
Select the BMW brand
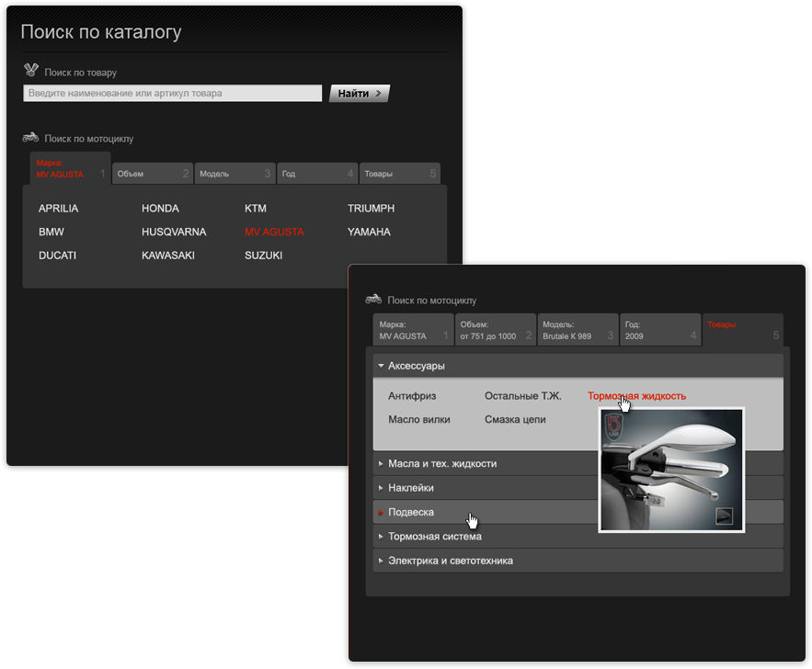51,232
